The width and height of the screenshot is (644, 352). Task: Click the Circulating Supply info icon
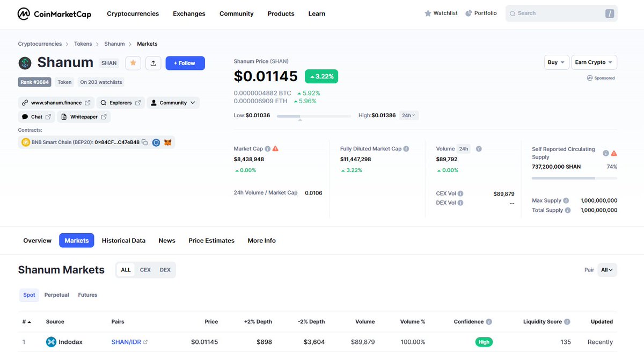pyautogui.click(x=606, y=153)
